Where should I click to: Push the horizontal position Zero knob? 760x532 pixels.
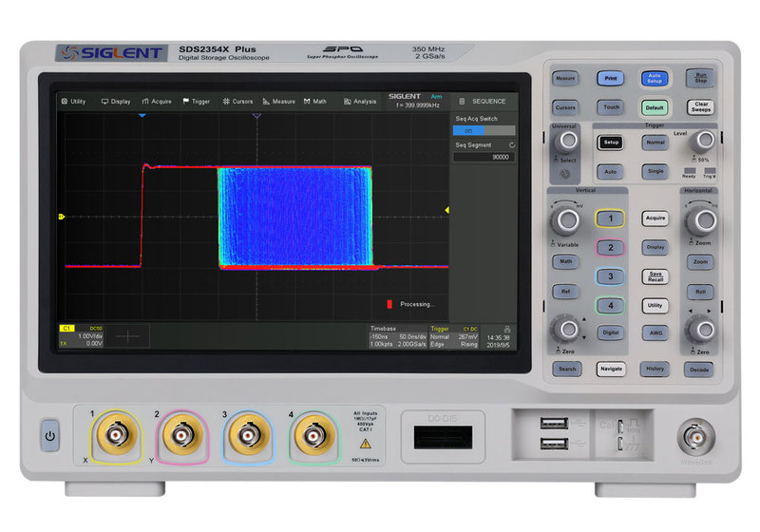(703, 331)
